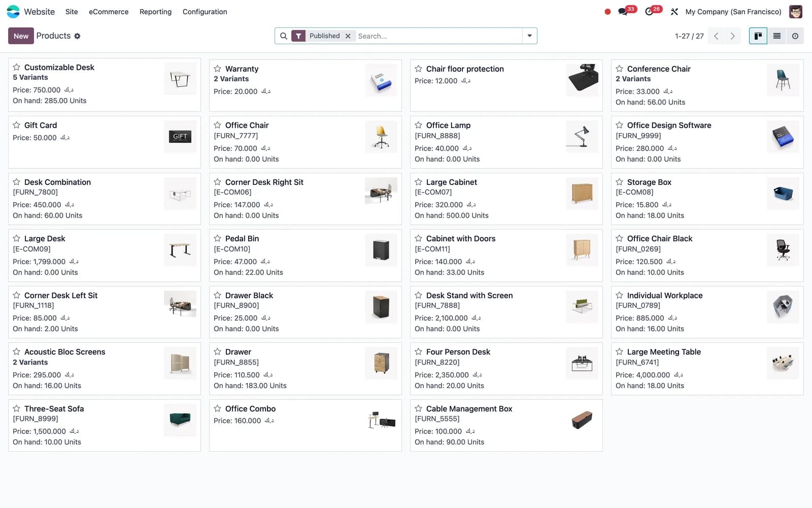Go to the previous page of products

716,36
